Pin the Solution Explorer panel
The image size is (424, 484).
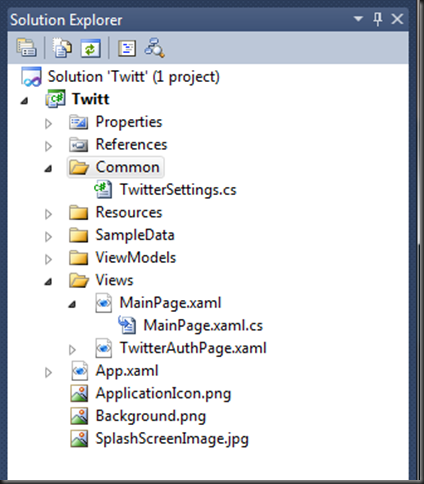point(377,19)
